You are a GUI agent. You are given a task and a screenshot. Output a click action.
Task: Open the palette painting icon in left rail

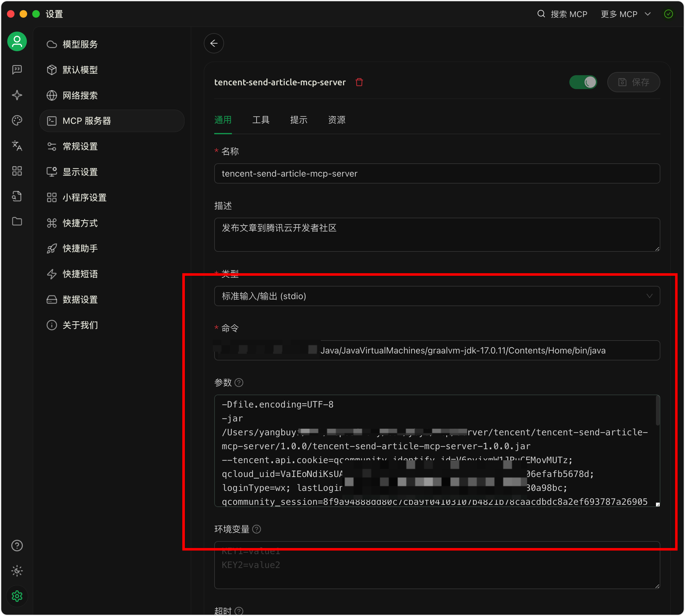pyautogui.click(x=17, y=120)
